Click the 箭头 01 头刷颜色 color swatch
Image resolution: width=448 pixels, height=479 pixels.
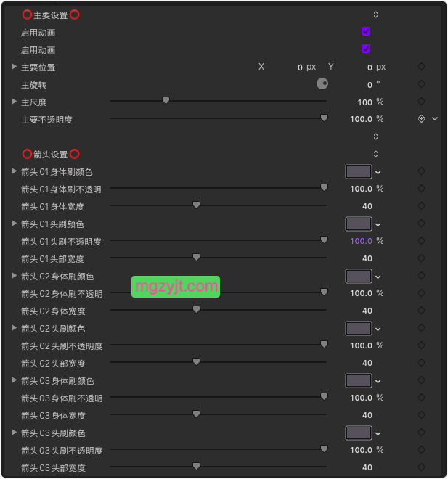pos(359,224)
